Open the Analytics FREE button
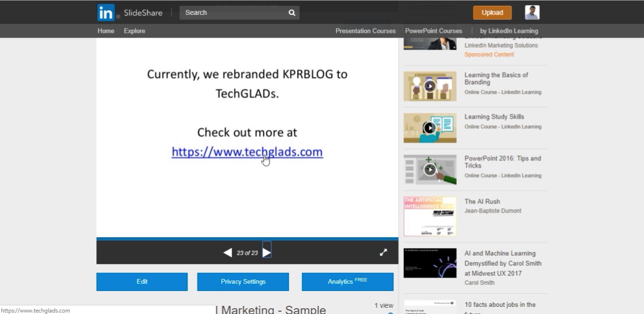The width and height of the screenshot is (644, 314). [348, 282]
